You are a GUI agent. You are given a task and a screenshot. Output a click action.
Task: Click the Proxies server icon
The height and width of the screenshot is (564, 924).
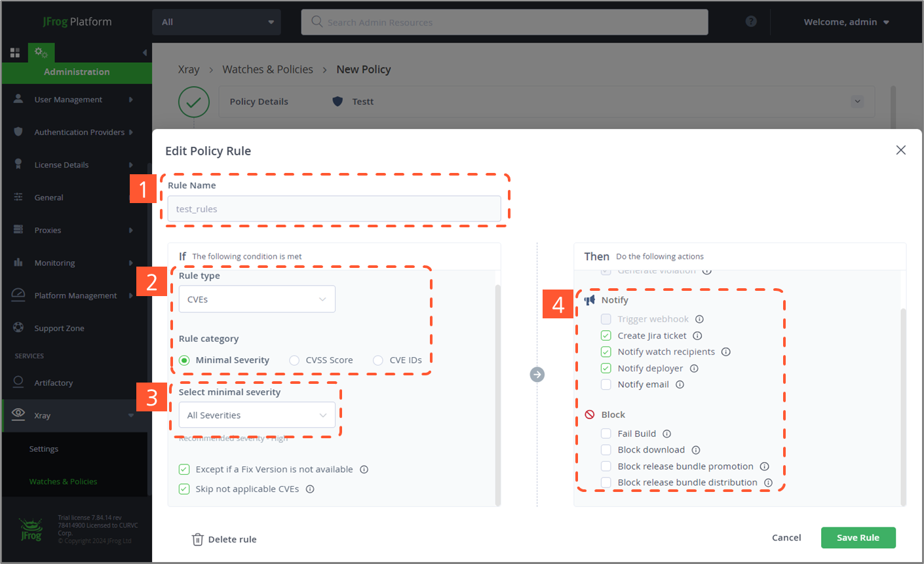pyautogui.click(x=18, y=230)
